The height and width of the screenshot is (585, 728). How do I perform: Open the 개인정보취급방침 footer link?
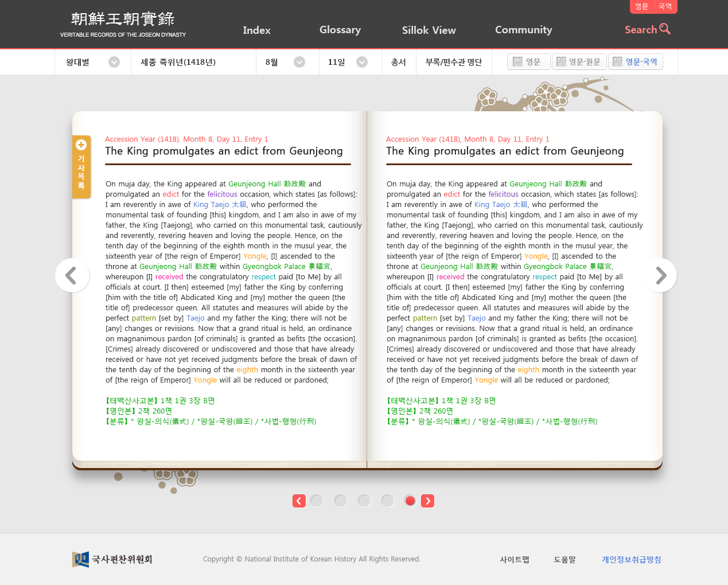click(x=631, y=560)
